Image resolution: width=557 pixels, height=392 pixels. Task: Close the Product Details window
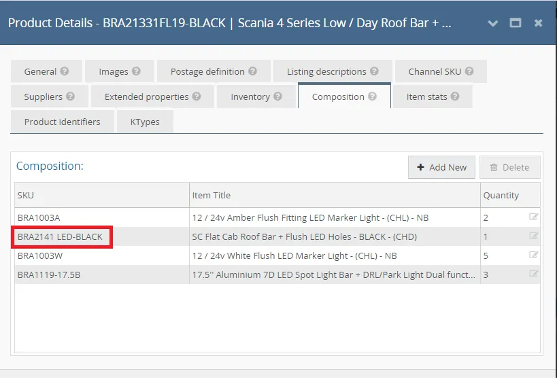point(538,23)
